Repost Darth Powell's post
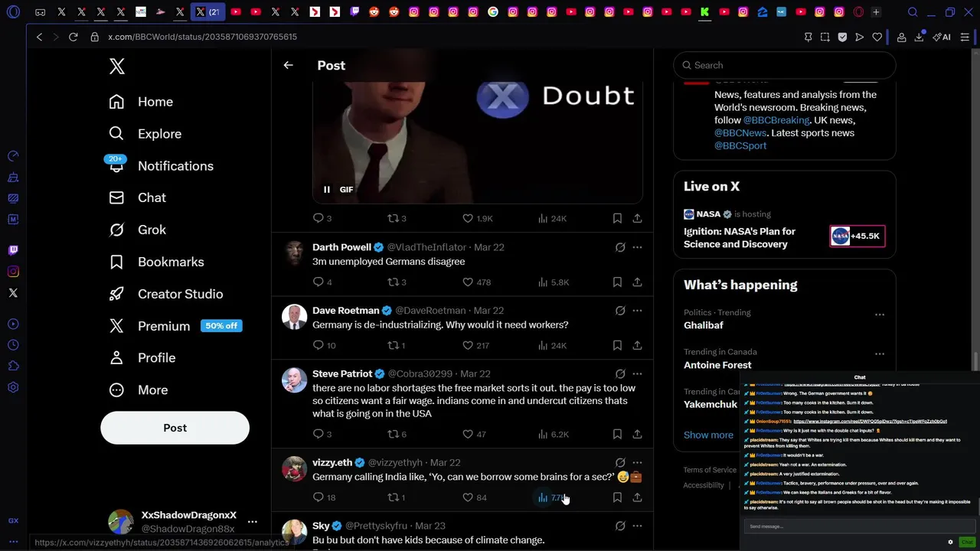 (396, 282)
